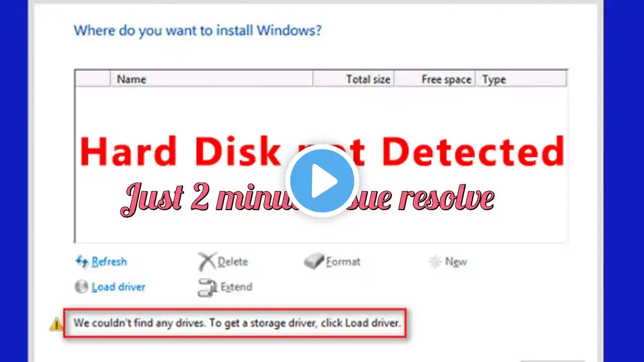Play the video with the center play button

pyautogui.click(x=322, y=180)
